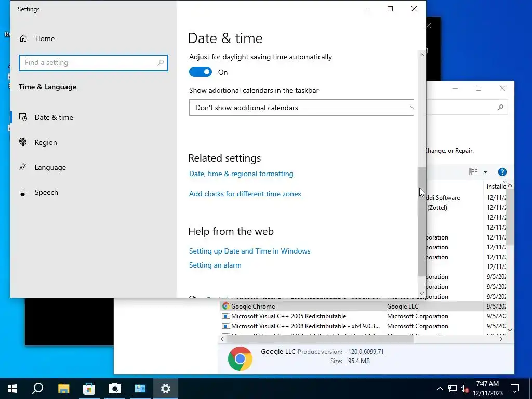The image size is (532, 399).
Task: Click programs list scroll up arrow
Action: [510, 185]
